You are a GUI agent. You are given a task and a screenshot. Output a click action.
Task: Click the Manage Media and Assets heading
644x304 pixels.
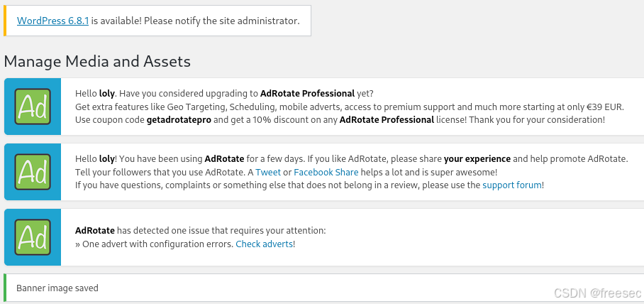97,62
